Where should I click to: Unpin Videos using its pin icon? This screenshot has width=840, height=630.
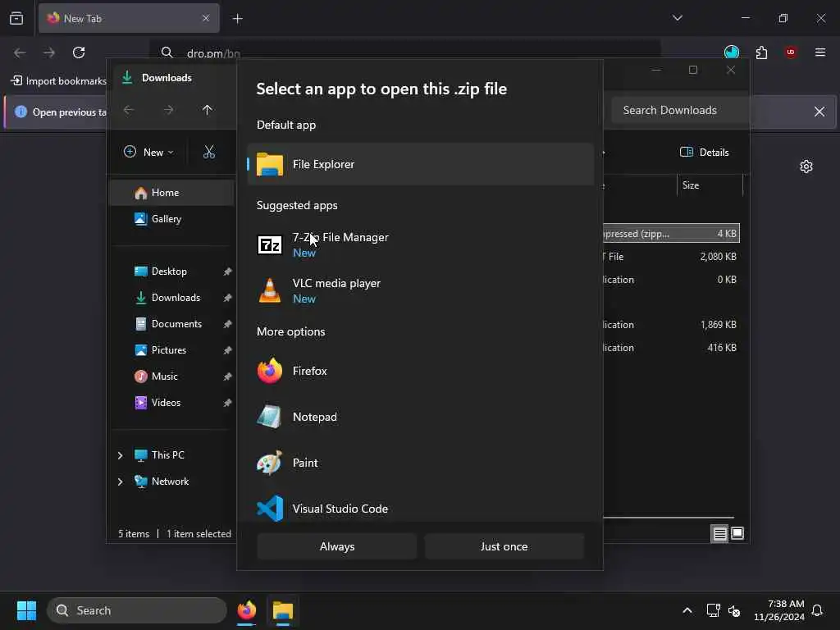pos(228,403)
